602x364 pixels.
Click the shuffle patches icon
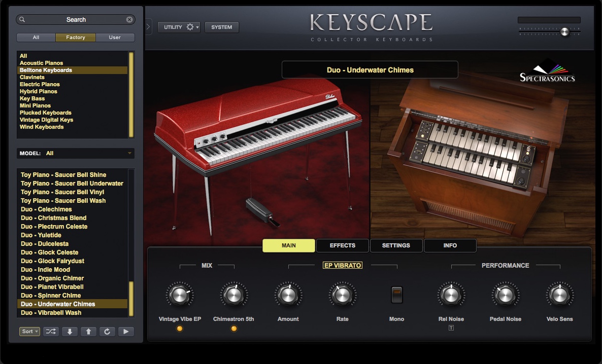pos(50,331)
